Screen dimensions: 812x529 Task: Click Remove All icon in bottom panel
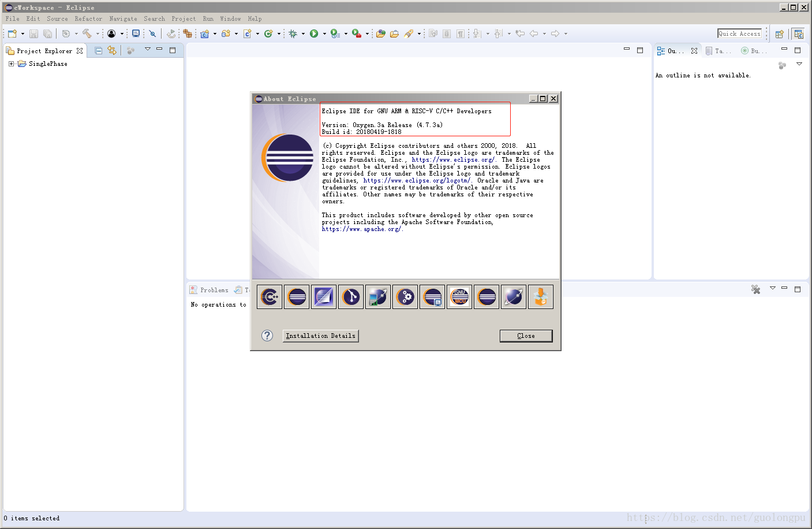point(755,289)
